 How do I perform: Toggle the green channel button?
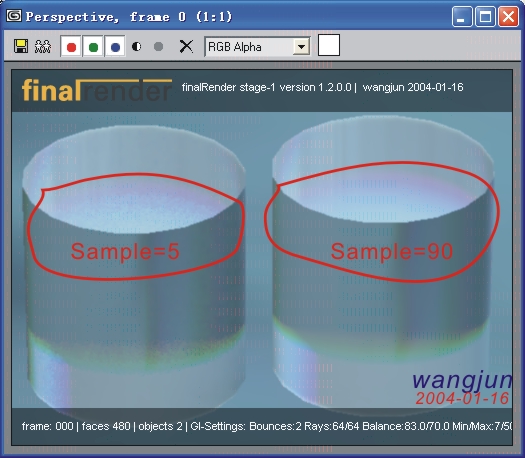(93, 47)
